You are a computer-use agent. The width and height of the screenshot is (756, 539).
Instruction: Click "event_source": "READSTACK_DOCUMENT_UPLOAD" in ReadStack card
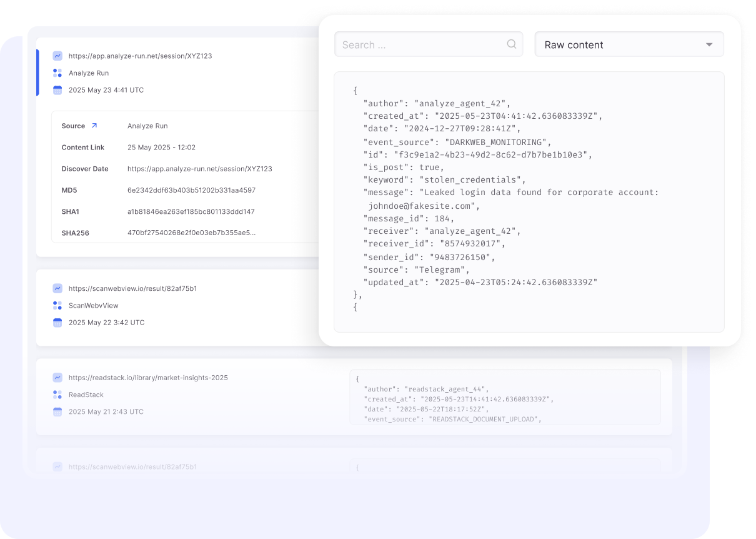[453, 419]
